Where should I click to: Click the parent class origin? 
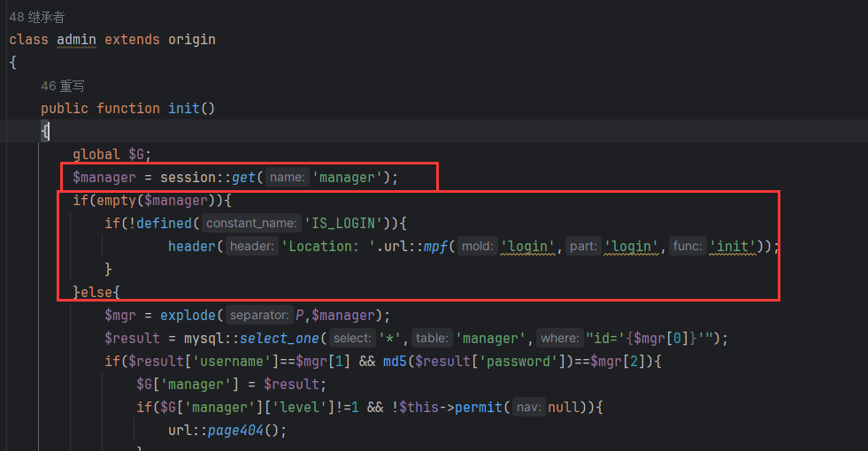coord(191,40)
